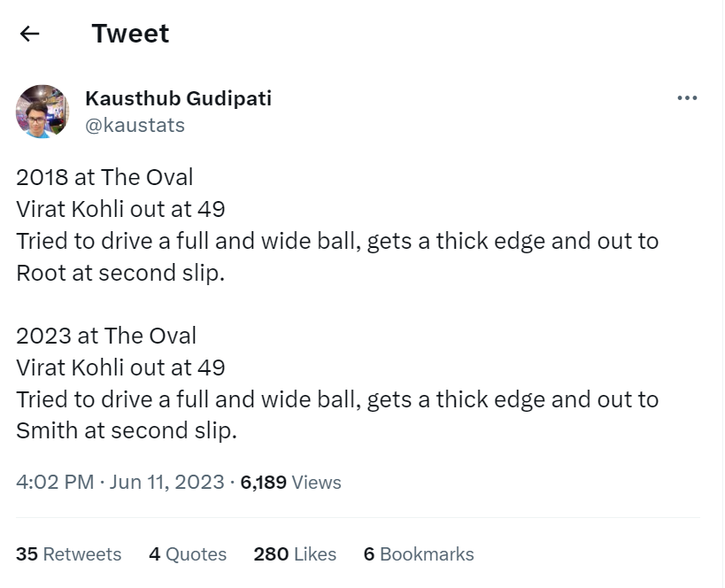Click the "Tried to drive" line under 2018
Viewport: 725px width, 588px height.
[x=336, y=241]
